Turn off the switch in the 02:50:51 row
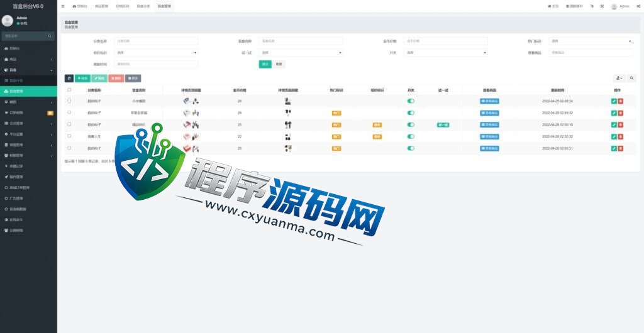Screen dimensions: 644x333 pyautogui.click(x=411, y=148)
